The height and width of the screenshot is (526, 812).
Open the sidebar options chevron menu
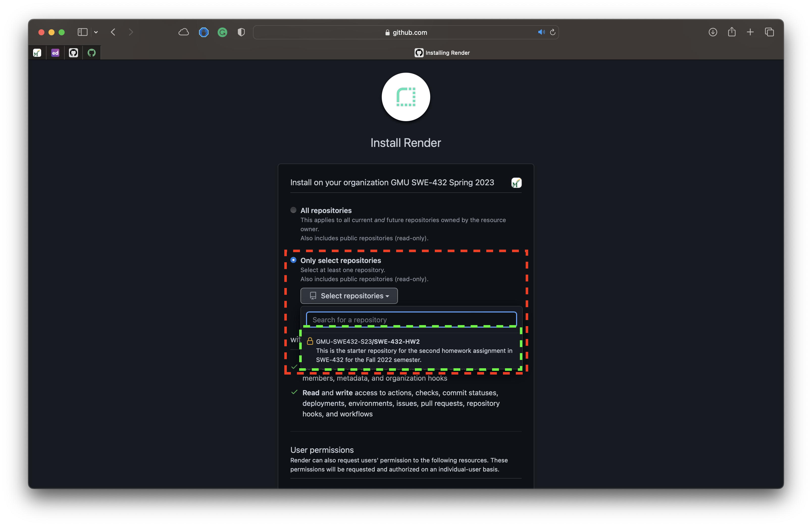pyautogui.click(x=96, y=32)
